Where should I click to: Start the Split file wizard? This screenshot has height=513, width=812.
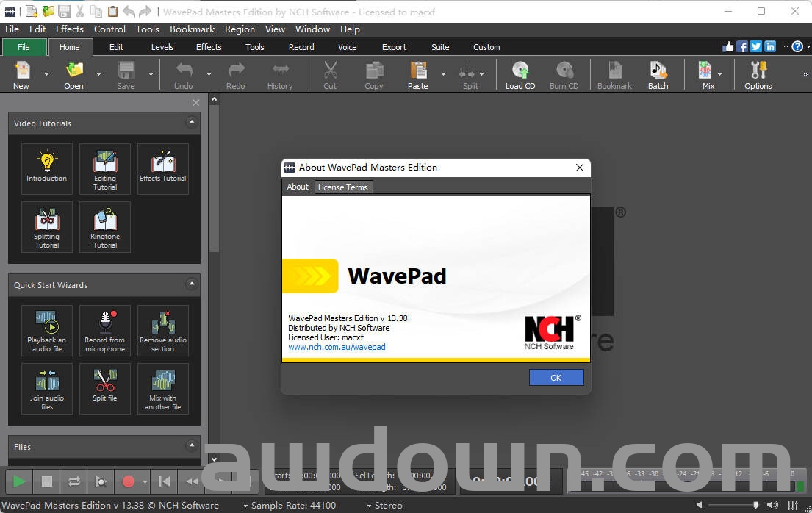click(105, 389)
